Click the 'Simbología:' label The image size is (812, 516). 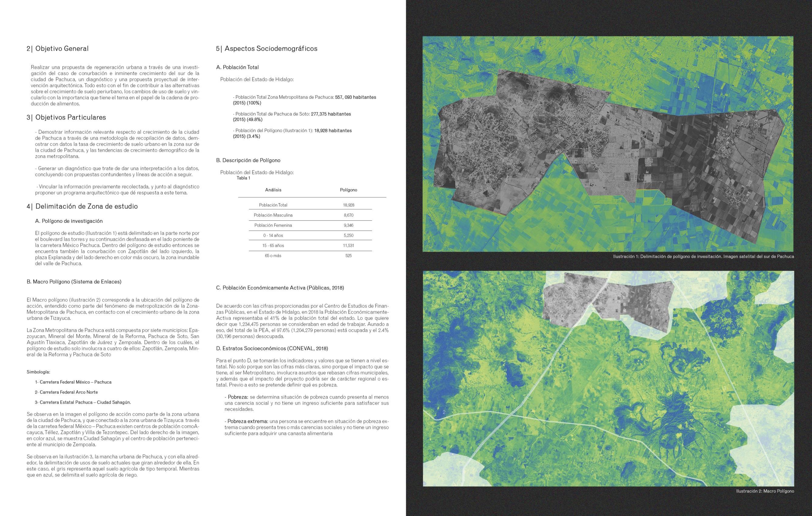pos(39,372)
